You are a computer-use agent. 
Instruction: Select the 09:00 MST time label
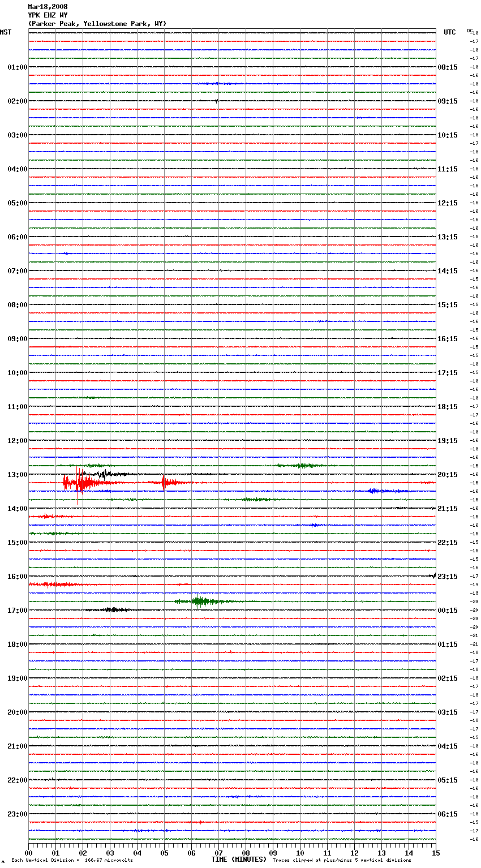[18, 339]
